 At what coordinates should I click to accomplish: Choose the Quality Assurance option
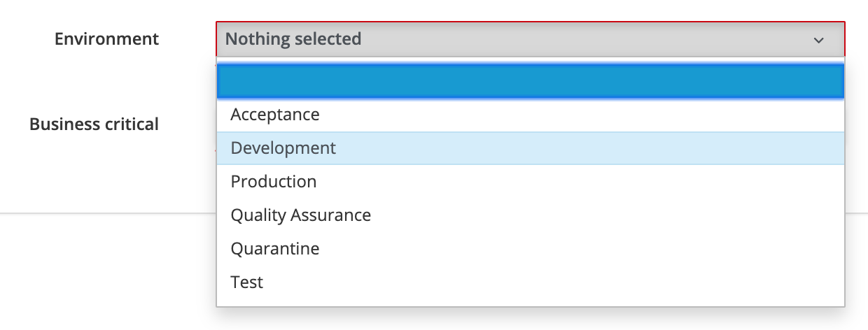tap(531, 215)
